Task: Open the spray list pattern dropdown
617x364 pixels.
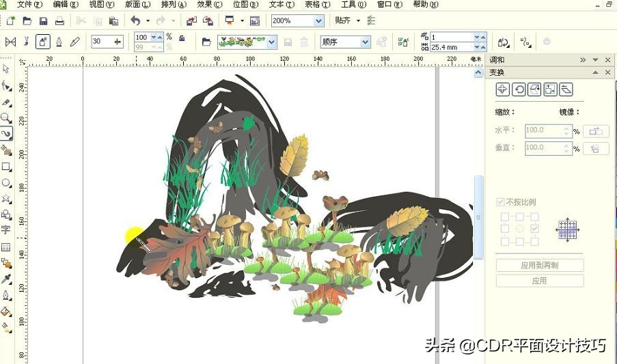Action: coord(272,42)
